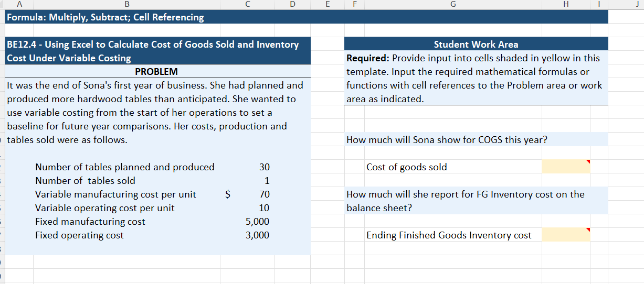This screenshot has height=284, width=644.
Task: Click the 'Required:' instructions text
Action: point(474,78)
